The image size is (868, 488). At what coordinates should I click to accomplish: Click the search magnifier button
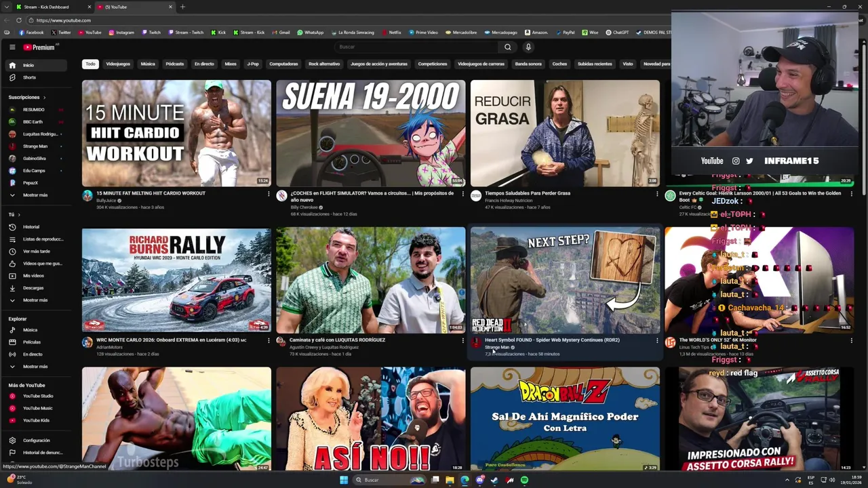[507, 47]
